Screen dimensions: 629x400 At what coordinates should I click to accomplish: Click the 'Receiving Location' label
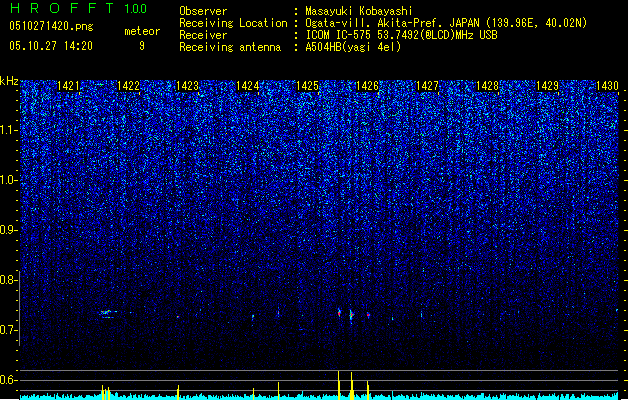(233, 23)
